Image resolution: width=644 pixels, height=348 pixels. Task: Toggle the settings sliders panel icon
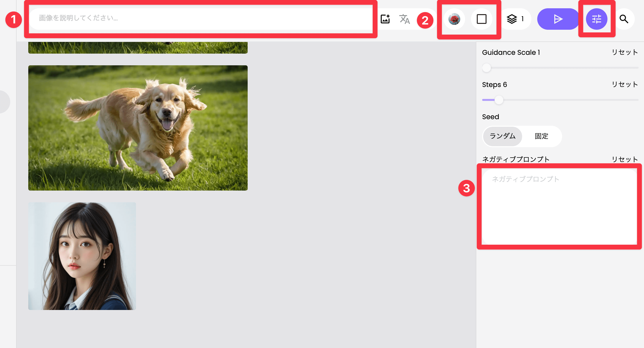tap(596, 19)
